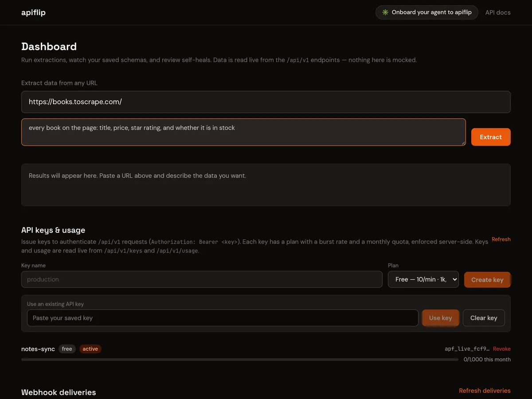Image resolution: width=532 pixels, height=399 pixels.
Task: Revoke the notes-sync key
Action: [x=502, y=349]
